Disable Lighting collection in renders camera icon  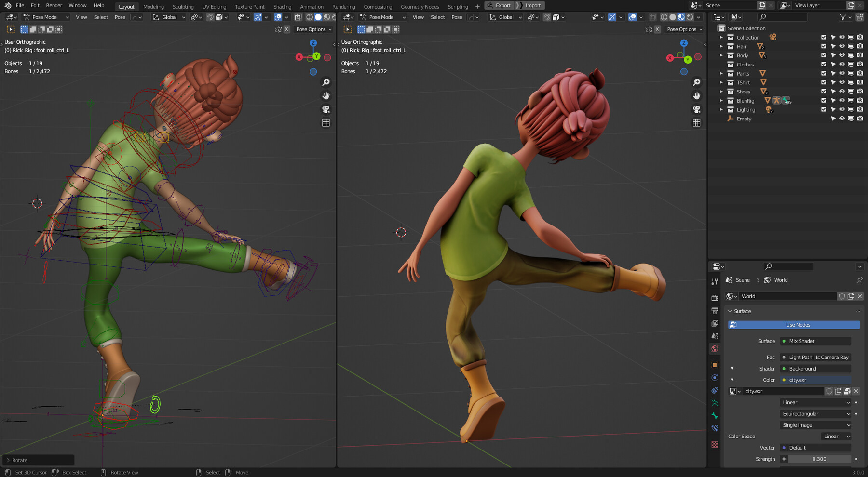coord(860,110)
